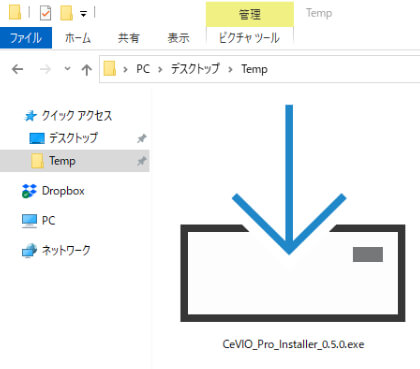Open the ファイル menu tab
The height and width of the screenshot is (369, 420).
click(x=26, y=38)
